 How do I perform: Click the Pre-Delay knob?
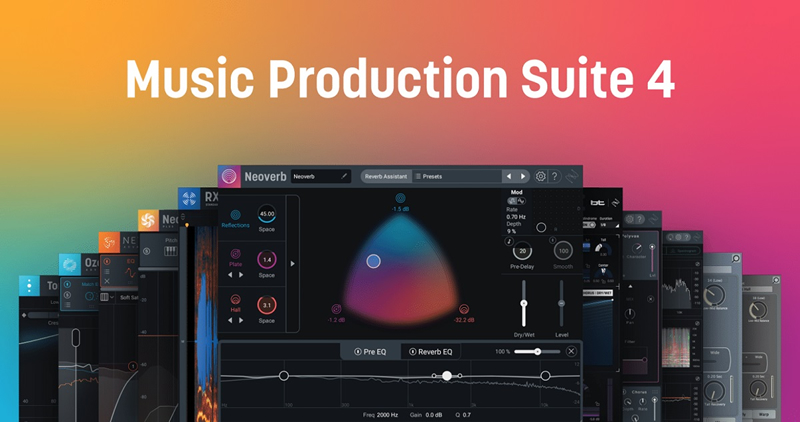click(522, 251)
